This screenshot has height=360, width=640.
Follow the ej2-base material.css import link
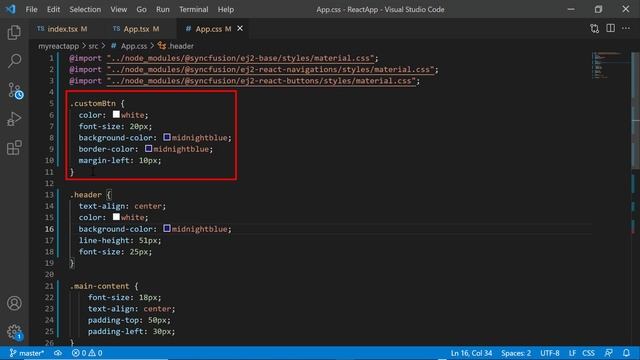point(240,58)
